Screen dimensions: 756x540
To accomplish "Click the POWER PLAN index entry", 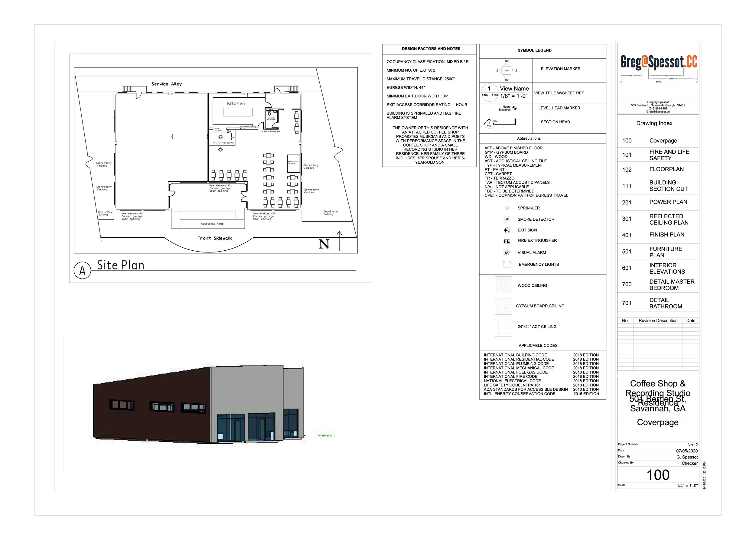I will pyautogui.click(x=668, y=202).
